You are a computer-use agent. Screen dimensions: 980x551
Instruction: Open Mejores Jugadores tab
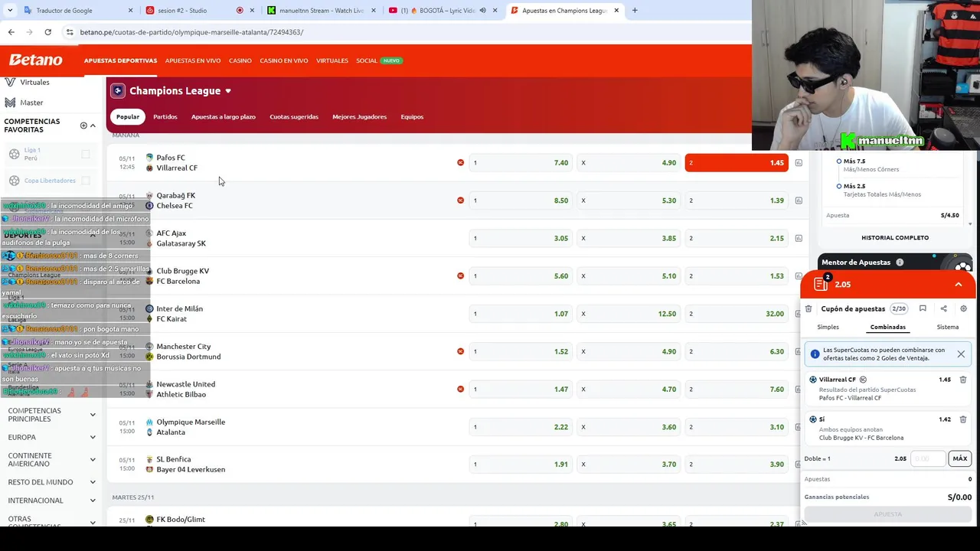(359, 117)
